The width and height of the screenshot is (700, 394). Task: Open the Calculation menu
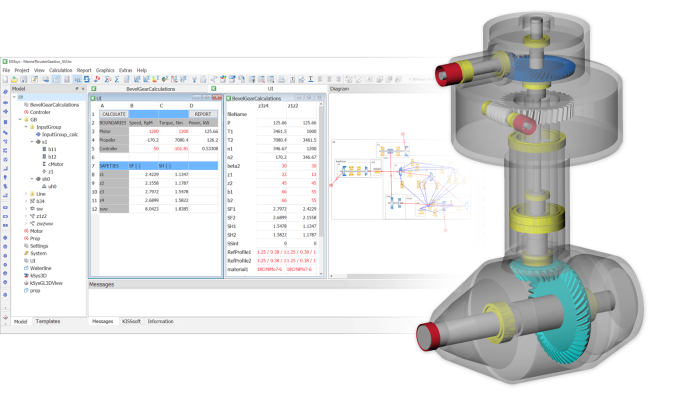pos(60,71)
